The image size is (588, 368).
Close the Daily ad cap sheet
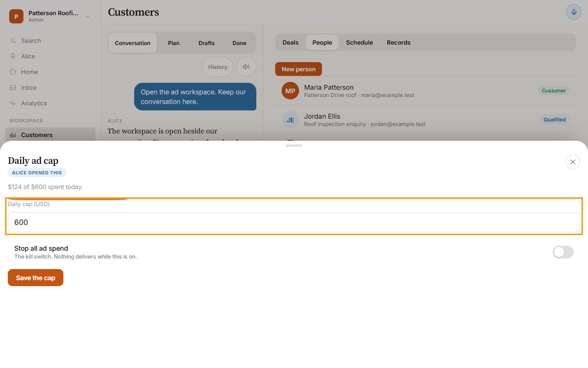tap(572, 162)
